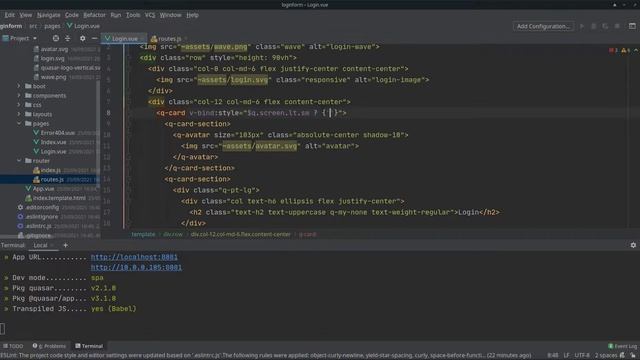Screen dimensions: 640x360
Task: Open the Problems tool window
Action: click(49, 346)
